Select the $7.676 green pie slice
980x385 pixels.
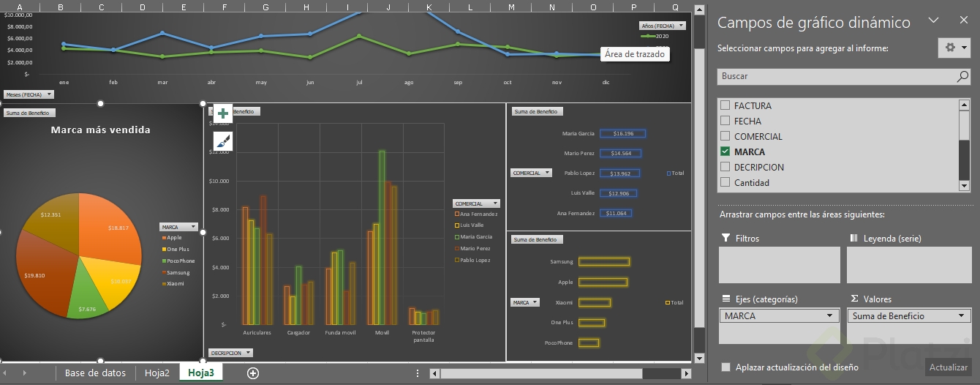[x=88, y=299]
